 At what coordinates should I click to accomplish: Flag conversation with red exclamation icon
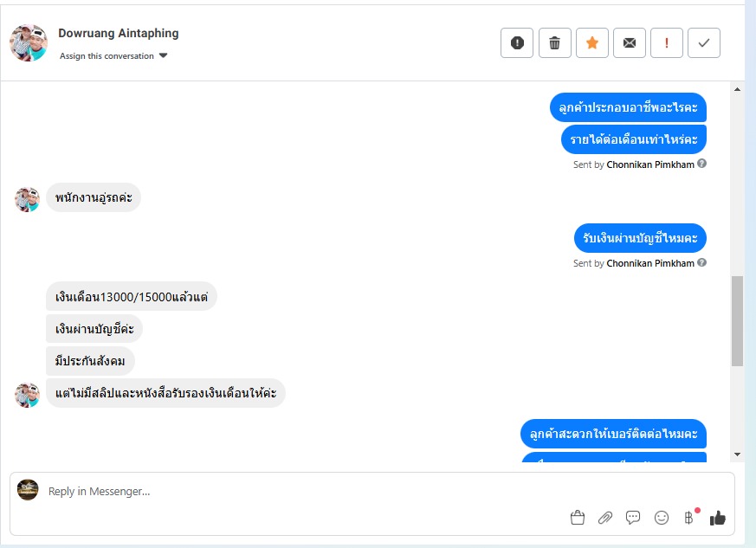667,42
